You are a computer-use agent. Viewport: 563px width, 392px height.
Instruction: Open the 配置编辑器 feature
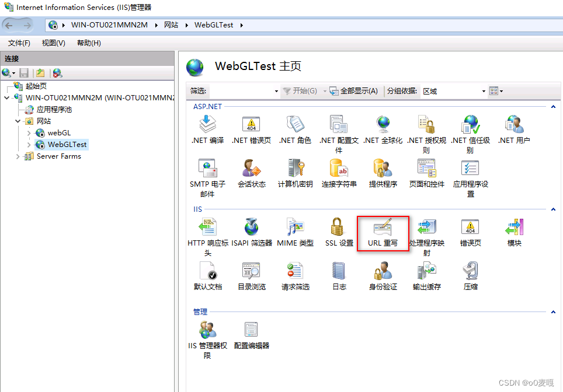click(x=251, y=335)
